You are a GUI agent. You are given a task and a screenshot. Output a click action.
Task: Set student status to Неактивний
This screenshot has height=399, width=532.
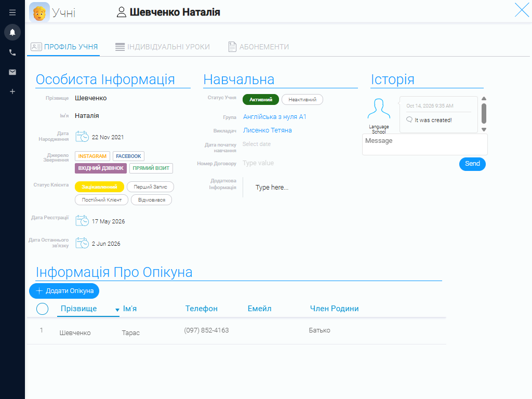pos(302,99)
